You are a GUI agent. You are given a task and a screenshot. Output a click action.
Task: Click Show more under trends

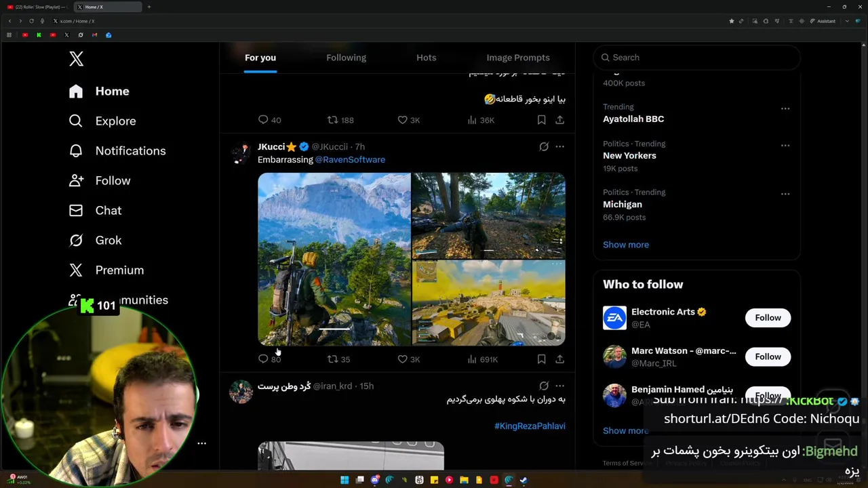tap(626, 245)
